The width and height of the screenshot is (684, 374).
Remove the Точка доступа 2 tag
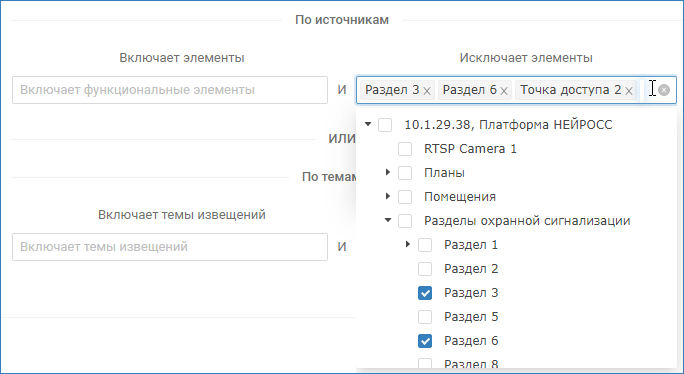[629, 91]
